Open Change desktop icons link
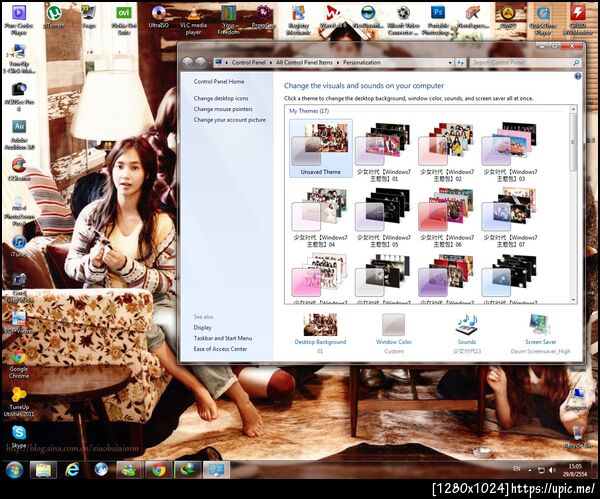This screenshot has width=600, height=499. click(x=221, y=98)
